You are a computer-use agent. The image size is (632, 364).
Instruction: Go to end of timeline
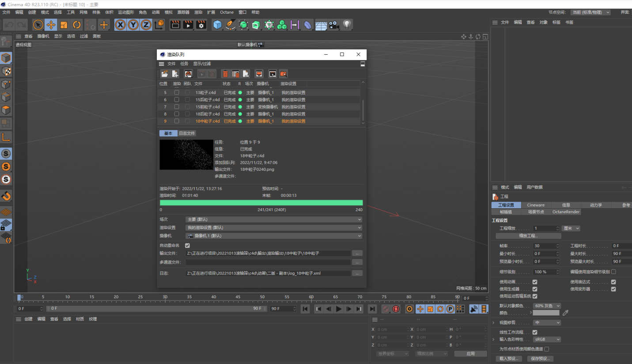click(373, 309)
